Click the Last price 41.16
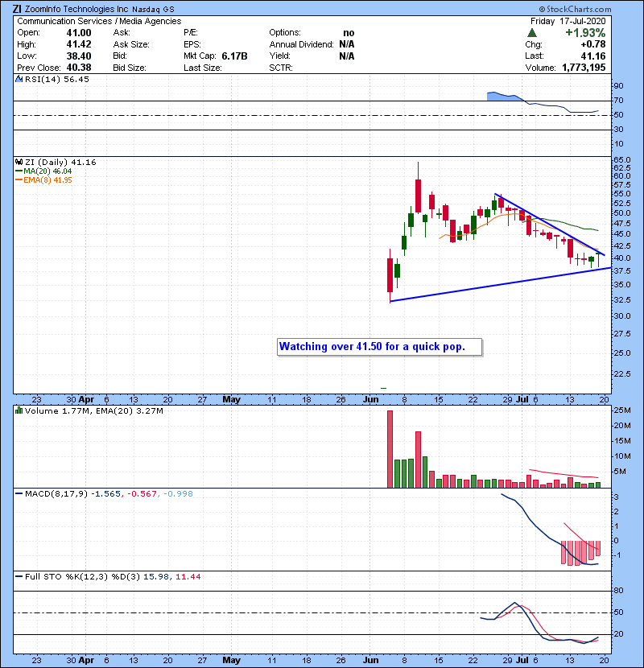The width and height of the screenshot is (644, 668). tap(593, 56)
